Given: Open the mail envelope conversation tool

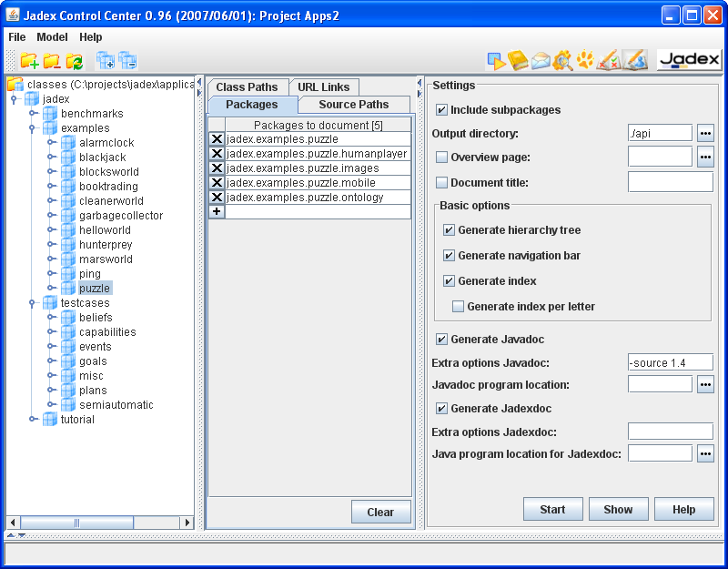Looking at the screenshot, I should coord(541,60).
